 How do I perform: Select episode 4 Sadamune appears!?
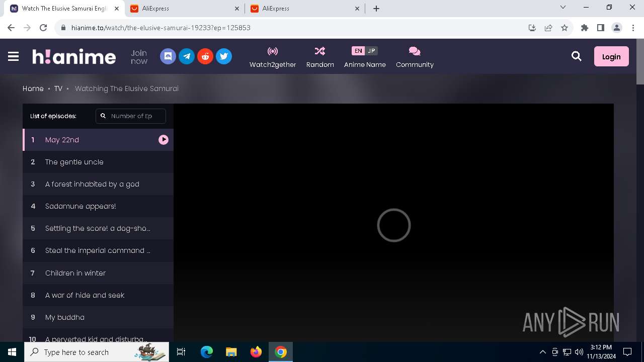98,206
